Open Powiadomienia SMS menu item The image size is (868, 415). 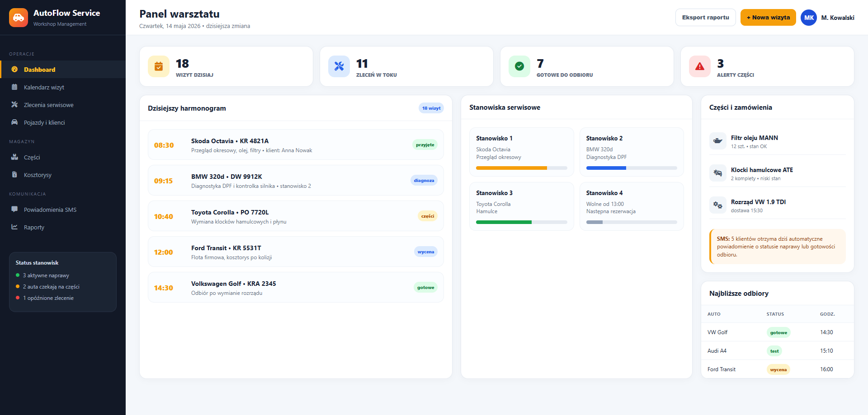pyautogui.click(x=63, y=210)
